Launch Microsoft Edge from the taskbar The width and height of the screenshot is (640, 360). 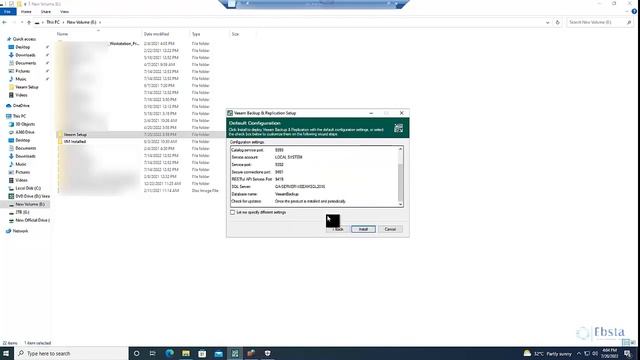click(169, 353)
